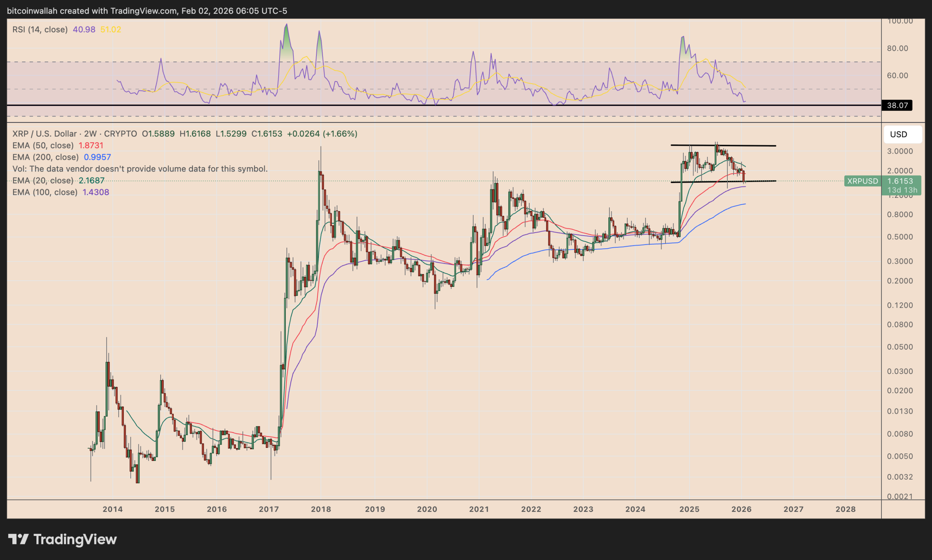Click the EMA (100, close) legend entry

pyautogui.click(x=44, y=192)
